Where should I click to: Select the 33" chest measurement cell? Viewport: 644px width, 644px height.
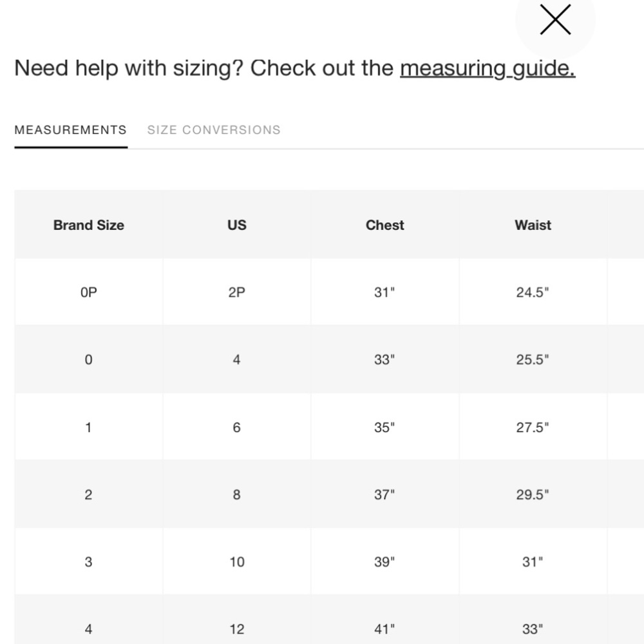click(x=384, y=359)
